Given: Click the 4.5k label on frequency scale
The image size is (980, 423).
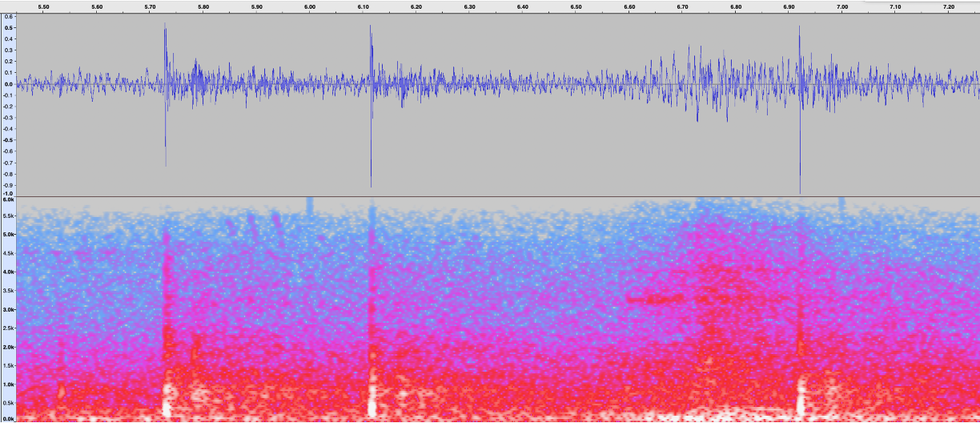Looking at the screenshot, I should (9, 253).
